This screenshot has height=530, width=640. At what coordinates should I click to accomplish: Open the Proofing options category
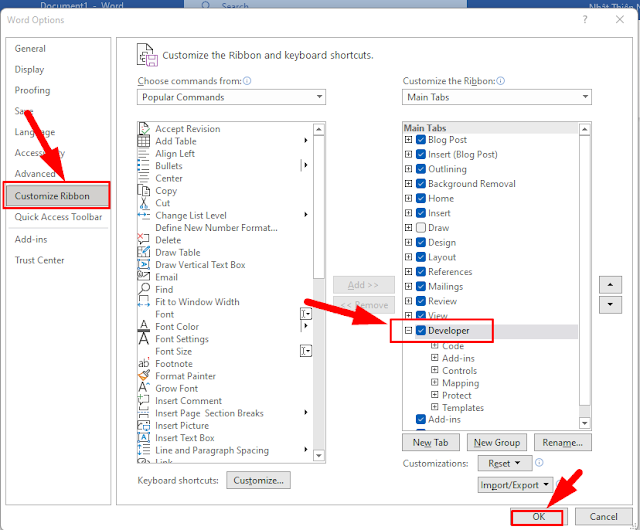32,90
